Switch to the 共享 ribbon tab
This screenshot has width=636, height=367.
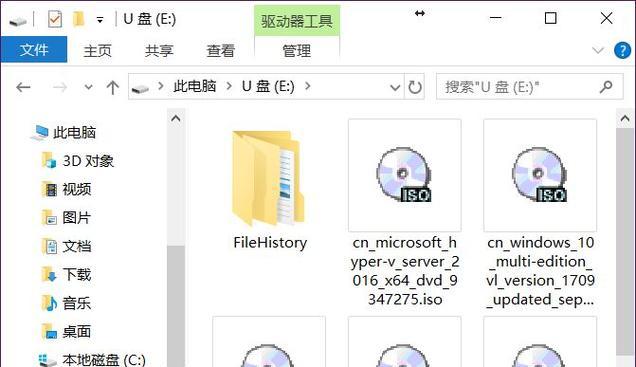(x=159, y=51)
